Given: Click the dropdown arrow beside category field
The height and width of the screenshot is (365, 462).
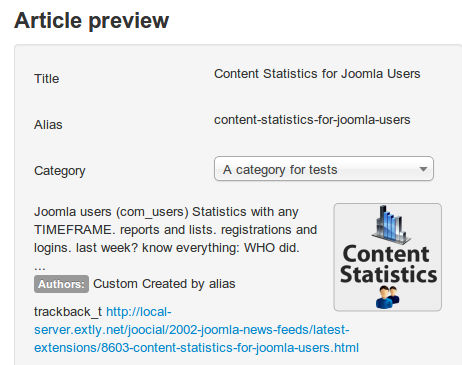Looking at the screenshot, I should 423,169.
